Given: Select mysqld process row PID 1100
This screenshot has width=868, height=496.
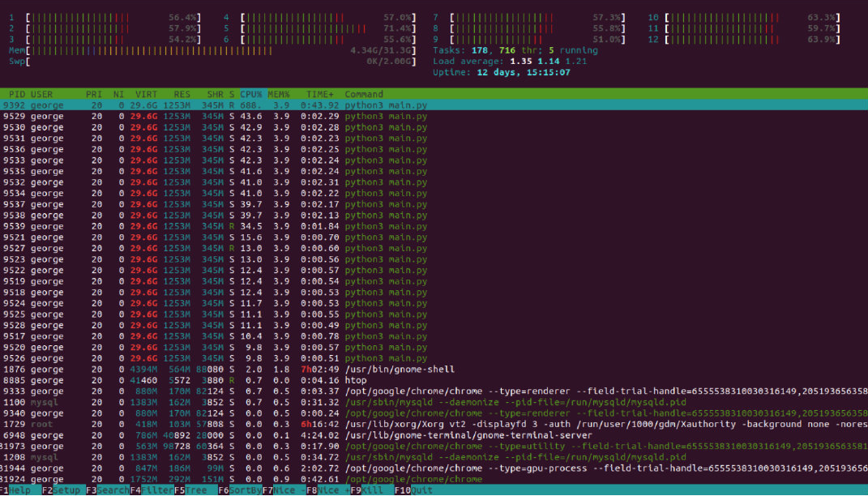Looking at the screenshot, I should click(x=434, y=403).
